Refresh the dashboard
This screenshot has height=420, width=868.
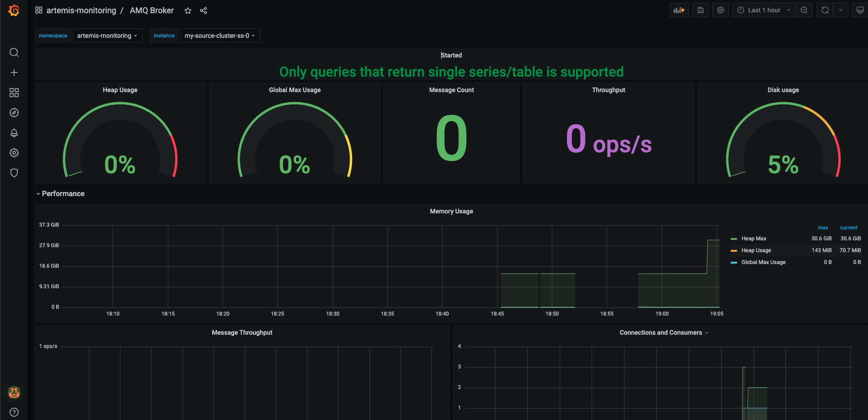coord(825,10)
